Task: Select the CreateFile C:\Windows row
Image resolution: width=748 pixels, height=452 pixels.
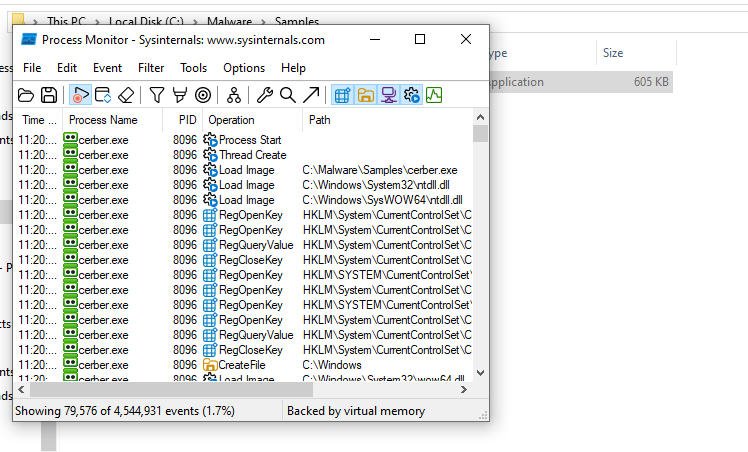Action: click(x=244, y=365)
